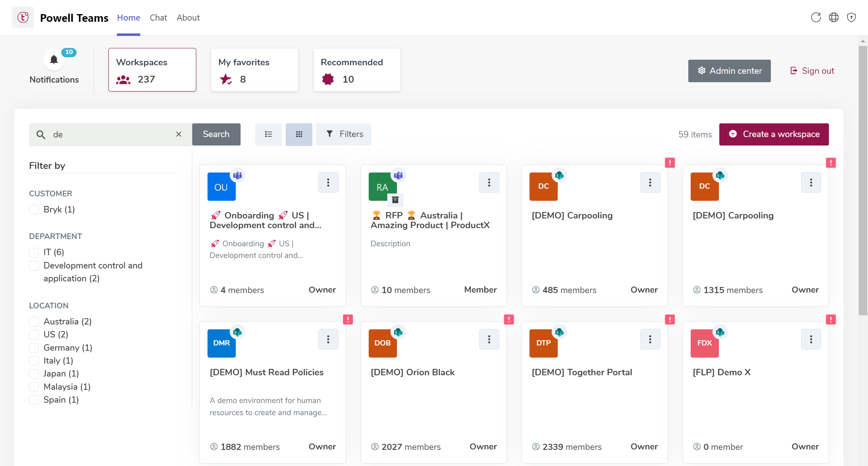Open options menu on Must Read Policies card
The image size is (868, 466).
point(328,339)
